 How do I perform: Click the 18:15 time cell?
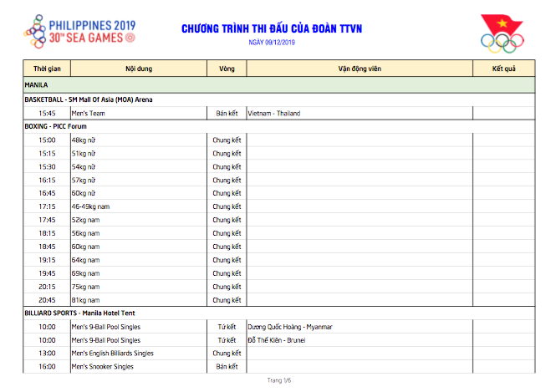tap(47, 233)
